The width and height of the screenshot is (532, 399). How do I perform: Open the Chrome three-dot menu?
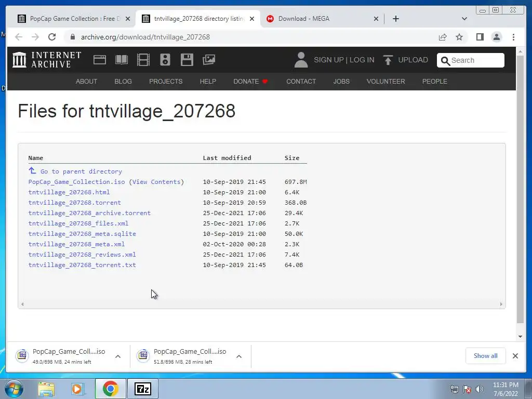tap(513, 37)
